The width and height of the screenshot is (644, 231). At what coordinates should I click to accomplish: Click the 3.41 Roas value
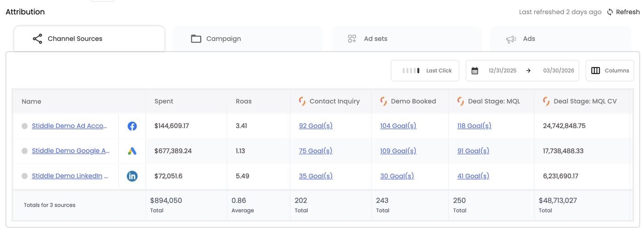(241, 126)
